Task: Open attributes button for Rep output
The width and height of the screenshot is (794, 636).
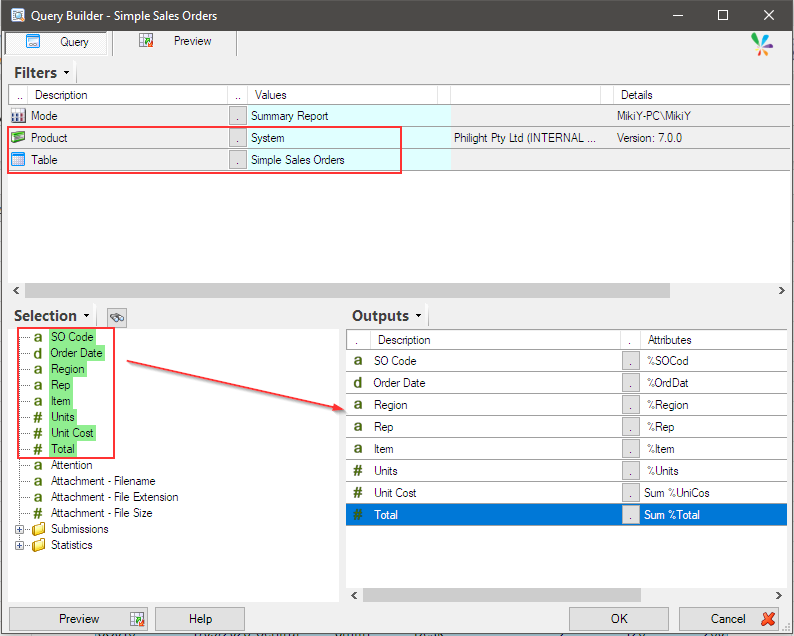Action: tap(630, 427)
